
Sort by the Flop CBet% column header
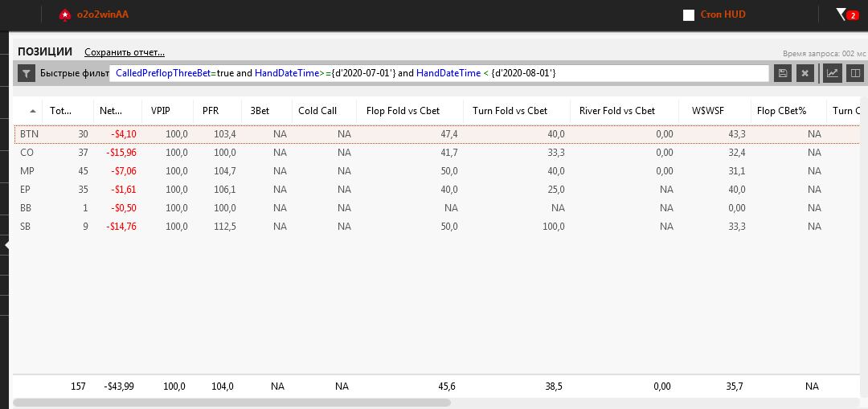[788, 111]
